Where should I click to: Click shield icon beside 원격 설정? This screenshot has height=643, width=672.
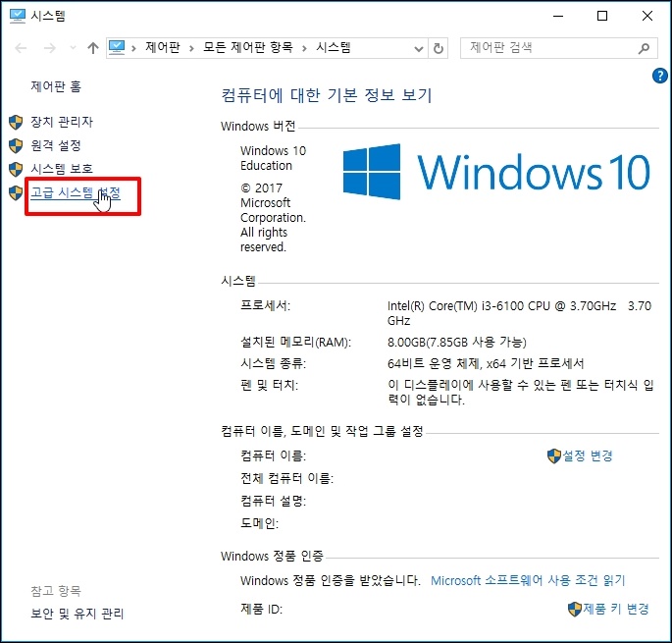[x=16, y=146]
